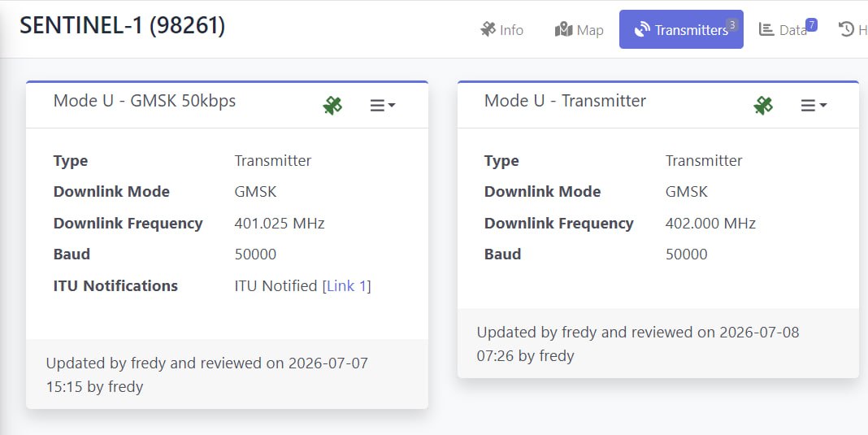Open hamburger dropdown on GMSK 50kbps card
This screenshot has width=868, height=435.
coord(383,105)
